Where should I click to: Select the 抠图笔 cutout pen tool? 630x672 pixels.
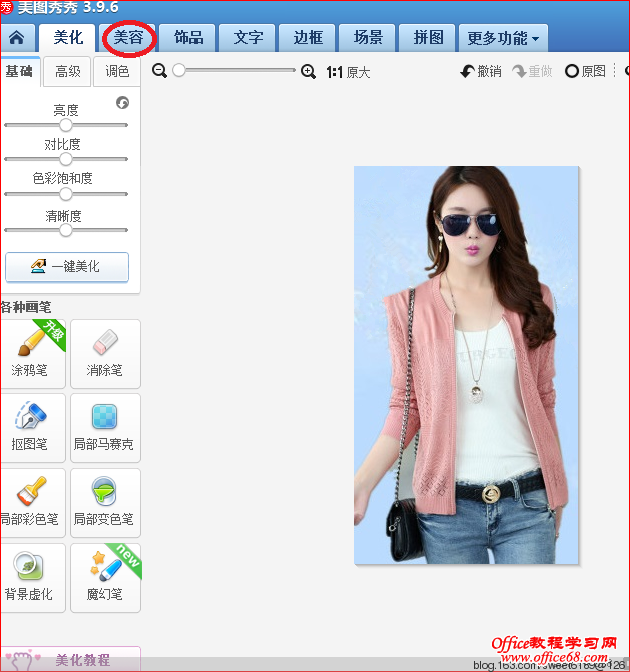point(33,428)
